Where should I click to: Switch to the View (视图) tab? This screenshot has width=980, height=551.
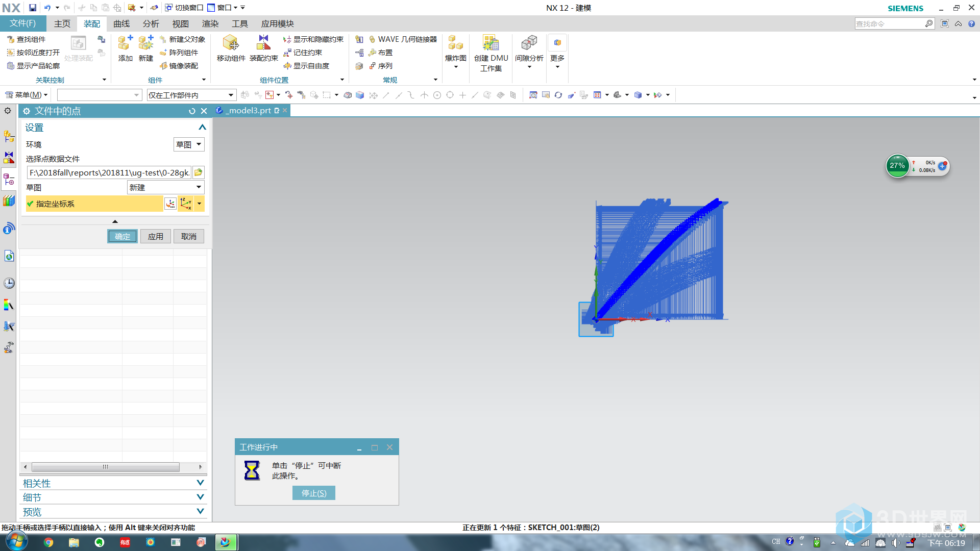click(180, 23)
